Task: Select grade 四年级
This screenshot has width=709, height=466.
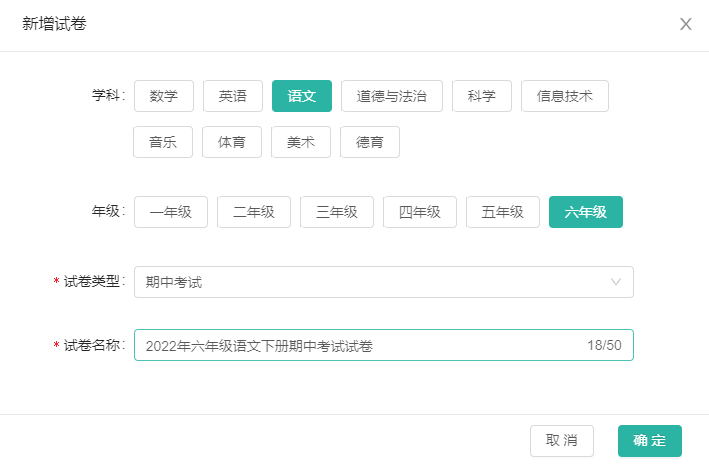Action: pyautogui.click(x=420, y=212)
